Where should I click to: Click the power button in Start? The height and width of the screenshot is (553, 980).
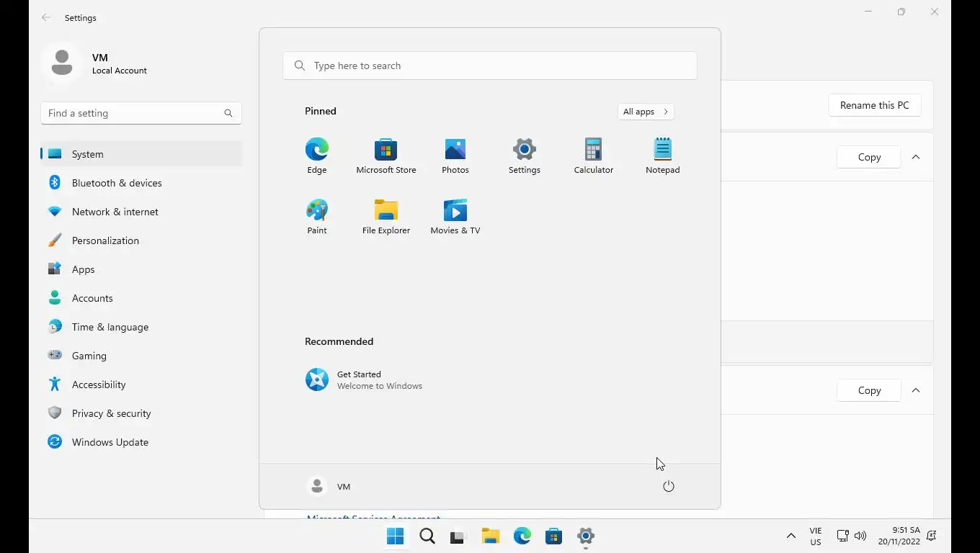(x=669, y=487)
